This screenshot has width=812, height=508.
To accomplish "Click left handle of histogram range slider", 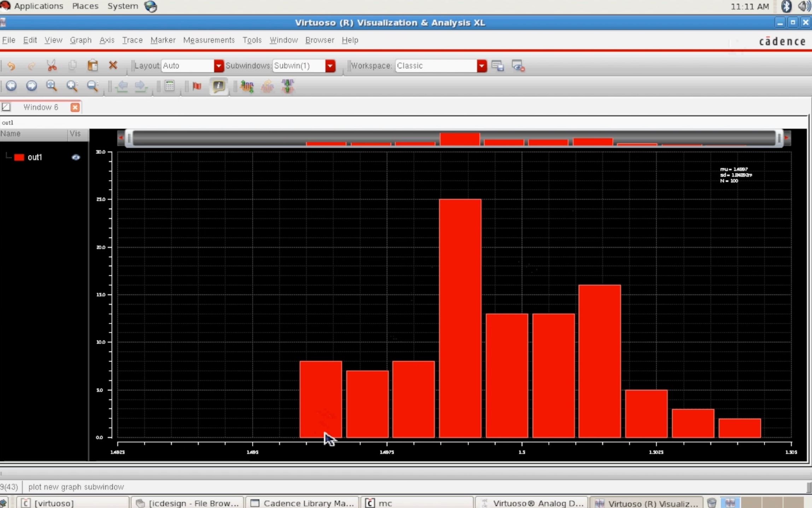I will coord(129,138).
